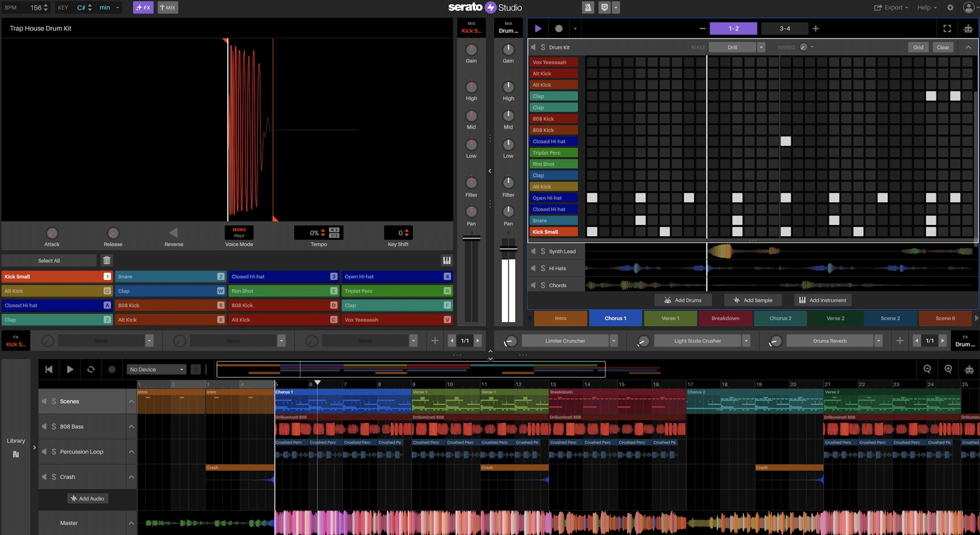Open the Export dropdown
This screenshot has width=980, height=535.
click(x=891, y=8)
